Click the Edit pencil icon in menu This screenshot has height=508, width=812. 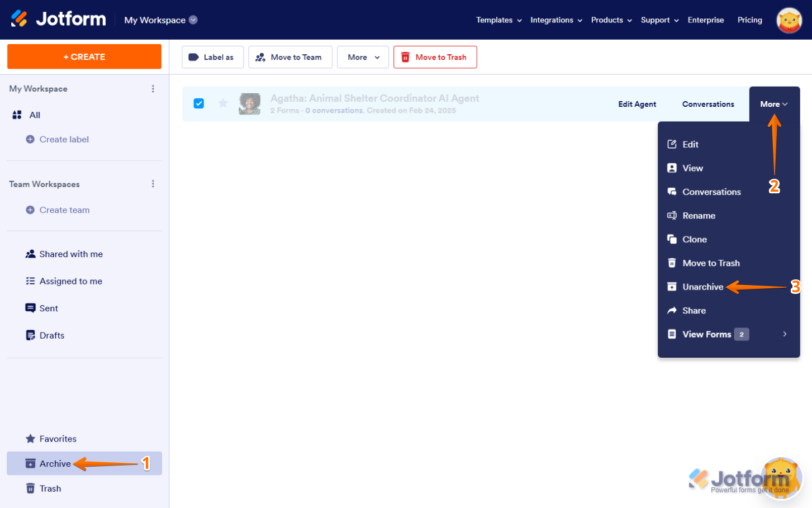(672, 144)
